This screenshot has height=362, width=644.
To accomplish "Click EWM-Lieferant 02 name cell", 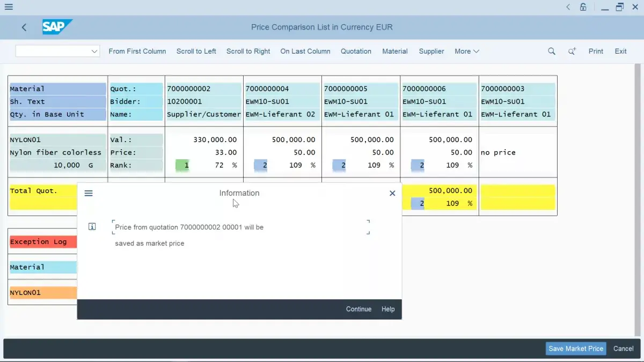I will 282,114.
